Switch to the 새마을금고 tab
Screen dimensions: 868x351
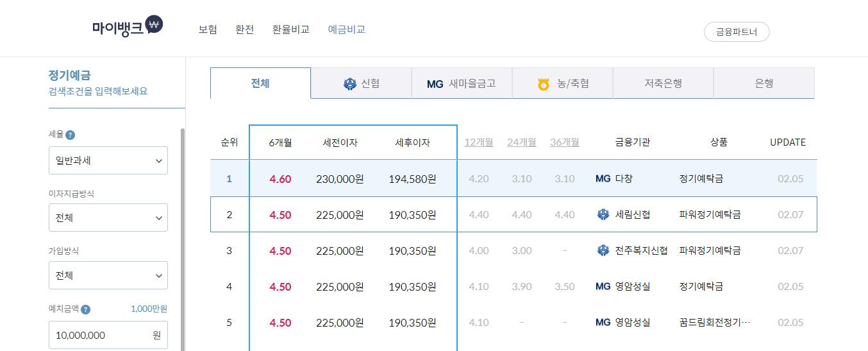click(462, 83)
